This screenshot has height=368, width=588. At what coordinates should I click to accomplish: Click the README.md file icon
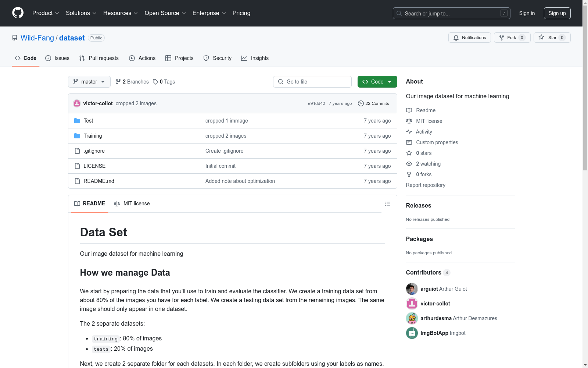pyautogui.click(x=77, y=181)
